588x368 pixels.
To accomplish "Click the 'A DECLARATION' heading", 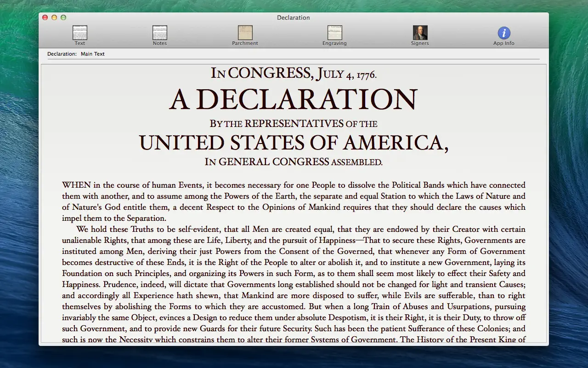I will point(294,99).
